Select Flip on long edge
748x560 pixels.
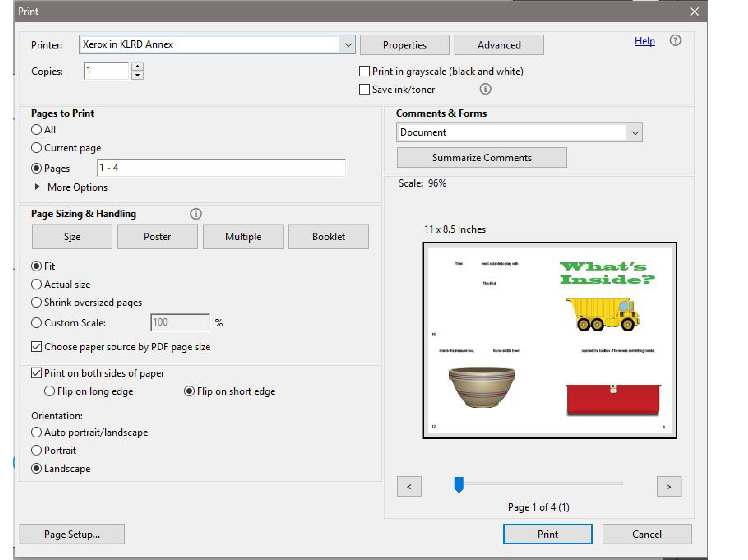pos(49,391)
